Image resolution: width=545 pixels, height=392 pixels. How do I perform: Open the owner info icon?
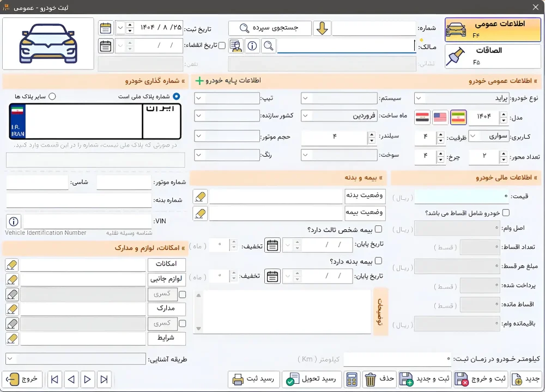click(252, 46)
